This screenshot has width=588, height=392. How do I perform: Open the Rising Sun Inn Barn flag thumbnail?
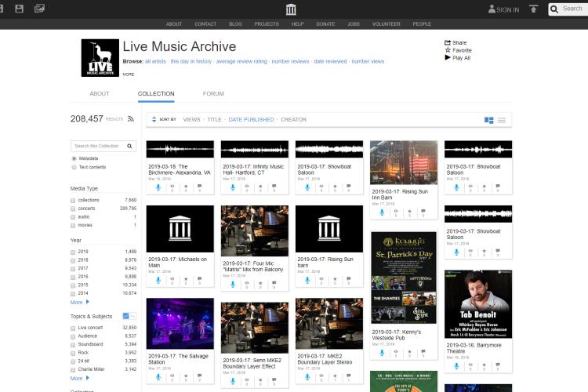(404, 162)
